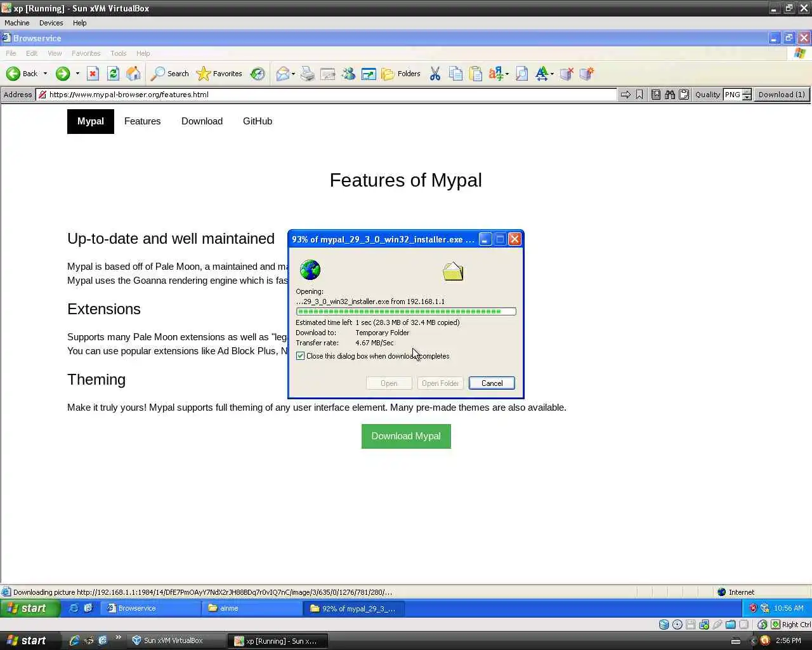Viewport: 812px width, 650px height.
Task: Click host Sun xVM VirtualBox taskbar button
Action: point(177,640)
